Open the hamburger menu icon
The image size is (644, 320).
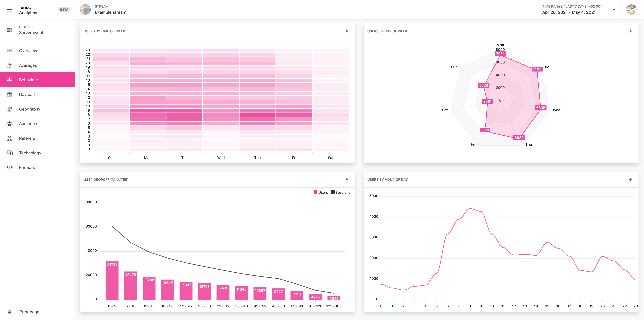tap(10, 9)
